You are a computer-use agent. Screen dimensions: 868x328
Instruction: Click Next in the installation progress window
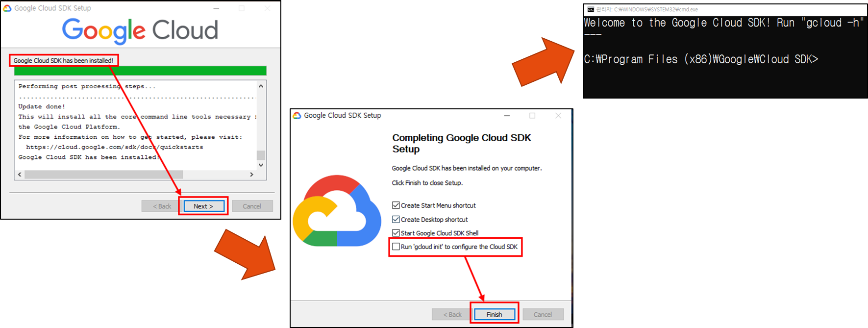204,206
